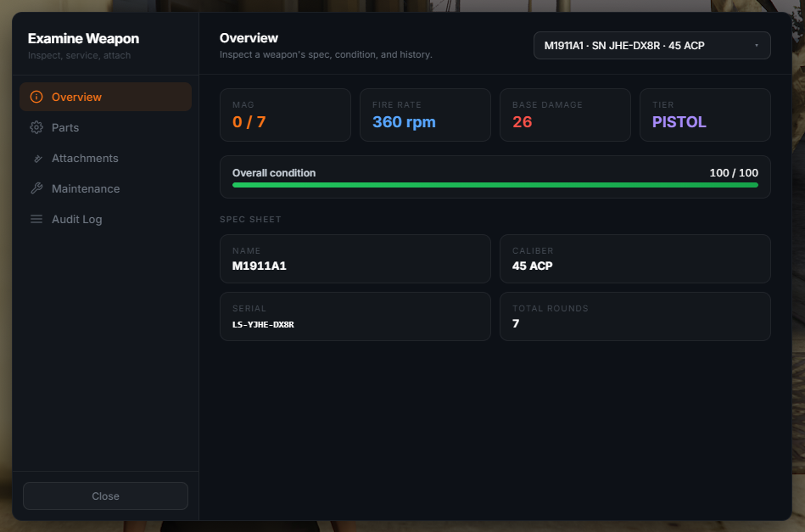The image size is (805, 532).
Task: Click the Overall condition label
Action: (x=274, y=172)
